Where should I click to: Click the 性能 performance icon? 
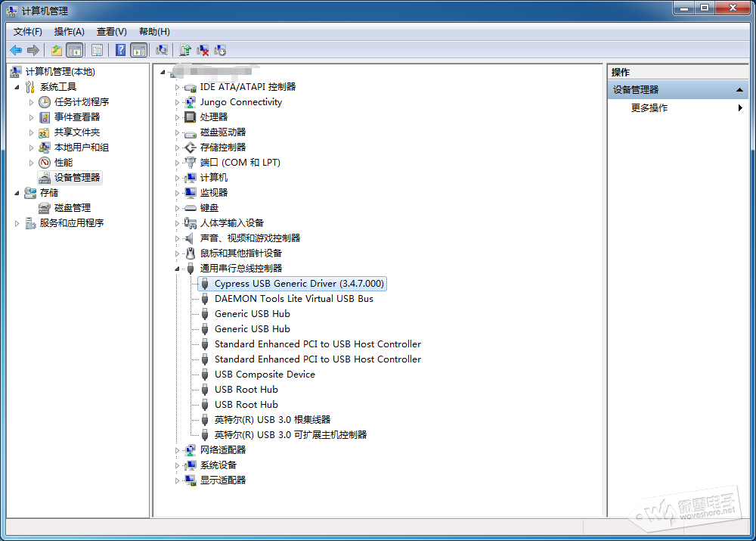(45, 163)
